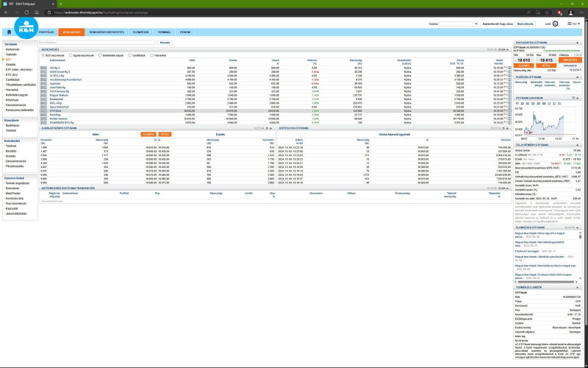Screen dimensions: 588x368
Task: Open the info icon in MOL-A Rg row
Action: [509, 103]
